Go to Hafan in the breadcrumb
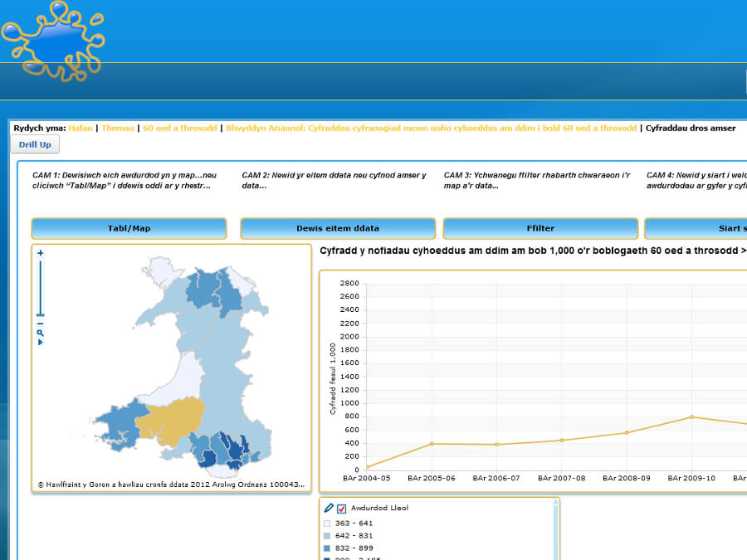This screenshot has width=747, height=560. (81, 129)
